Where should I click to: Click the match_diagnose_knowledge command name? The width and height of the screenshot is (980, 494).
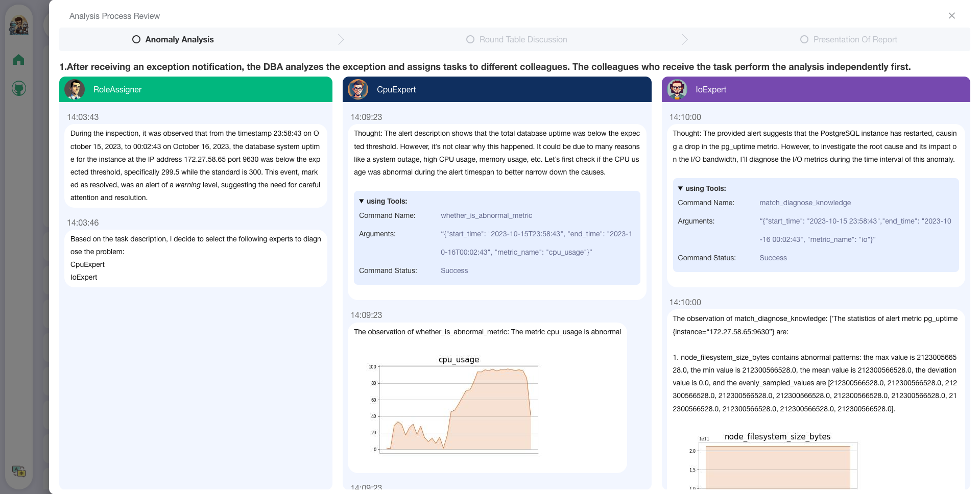805,203
